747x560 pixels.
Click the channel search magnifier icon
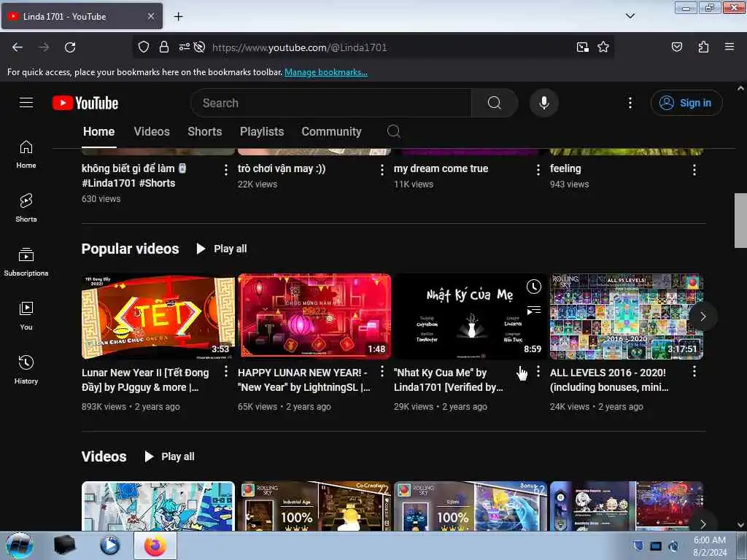tap(393, 131)
